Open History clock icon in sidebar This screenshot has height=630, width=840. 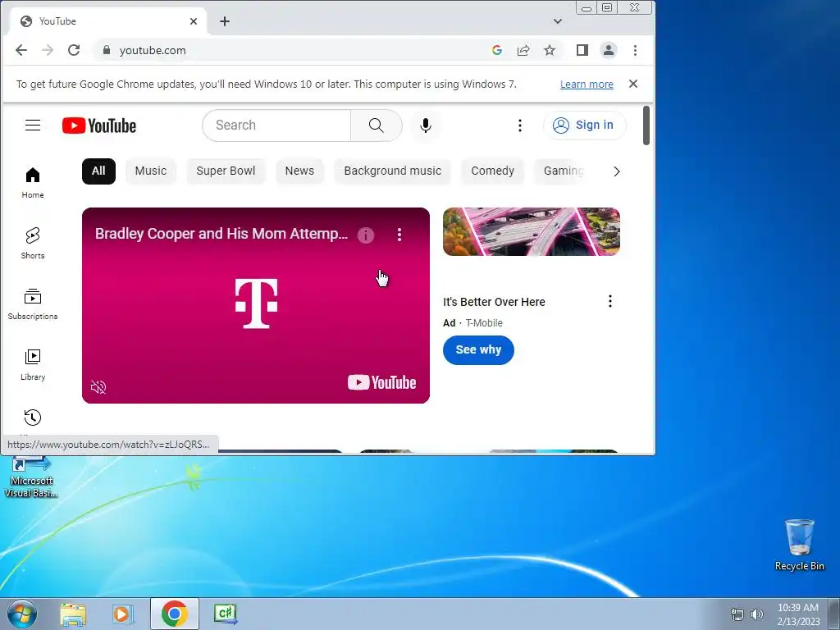click(33, 418)
